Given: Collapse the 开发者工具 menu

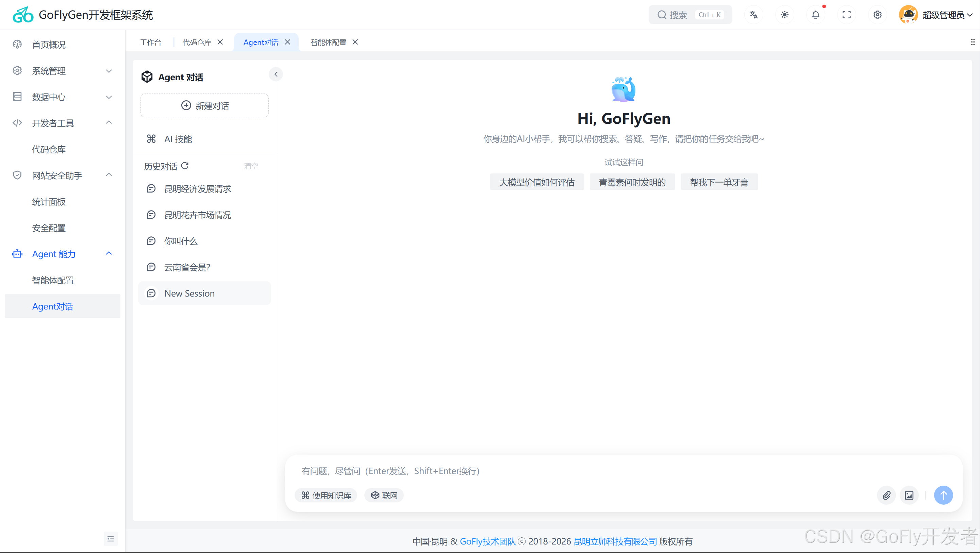Looking at the screenshot, I should click(x=62, y=123).
